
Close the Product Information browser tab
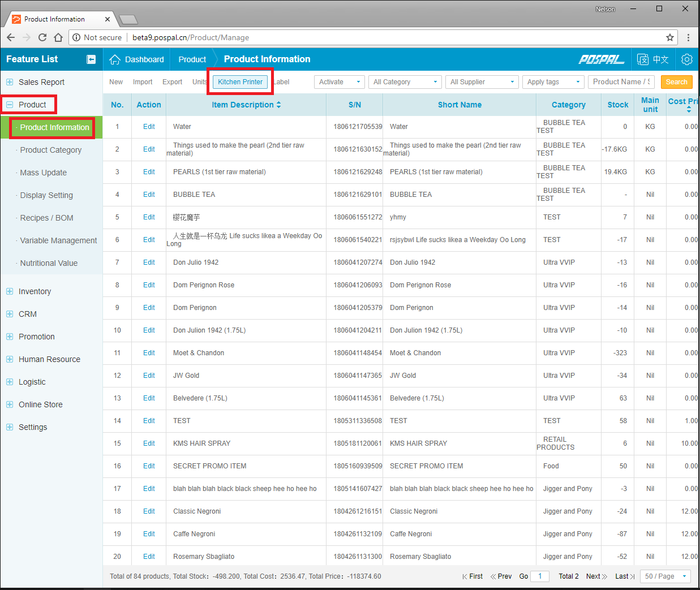click(108, 19)
